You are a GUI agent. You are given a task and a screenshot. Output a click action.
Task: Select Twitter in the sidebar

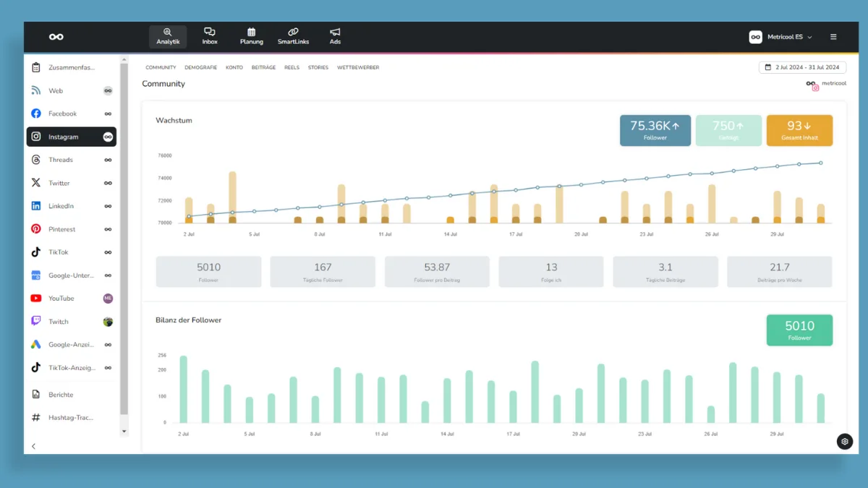tap(72, 183)
